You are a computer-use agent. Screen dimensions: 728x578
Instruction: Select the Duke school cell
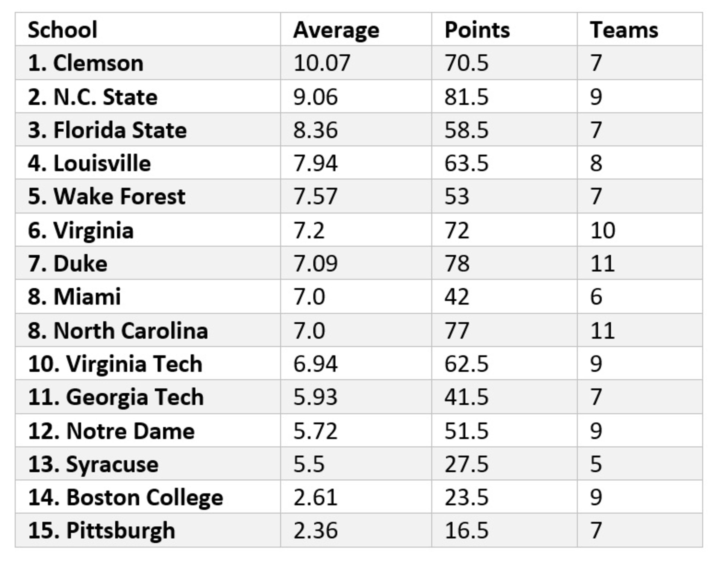coord(67,263)
